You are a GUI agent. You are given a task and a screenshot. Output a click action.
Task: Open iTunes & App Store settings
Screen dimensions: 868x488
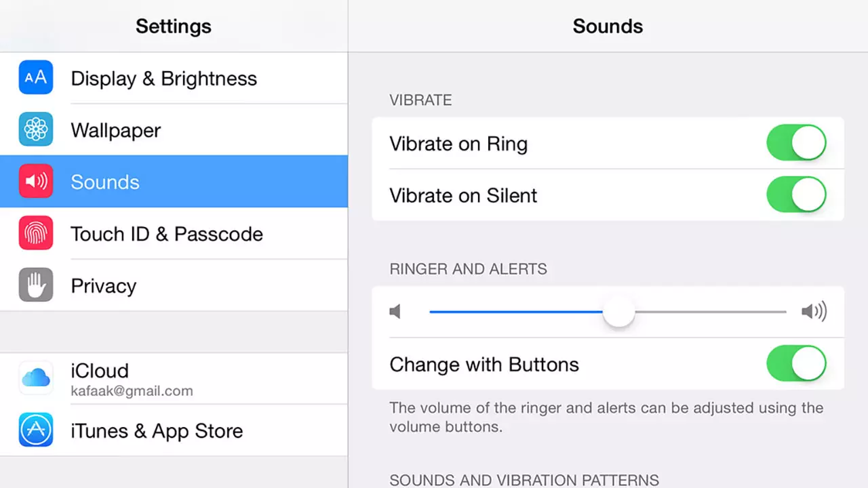click(174, 430)
